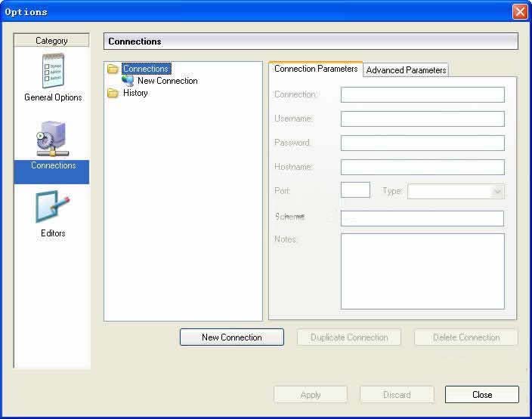532x419 pixels.
Task: Open the General Options category icon
Action: tap(53, 72)
